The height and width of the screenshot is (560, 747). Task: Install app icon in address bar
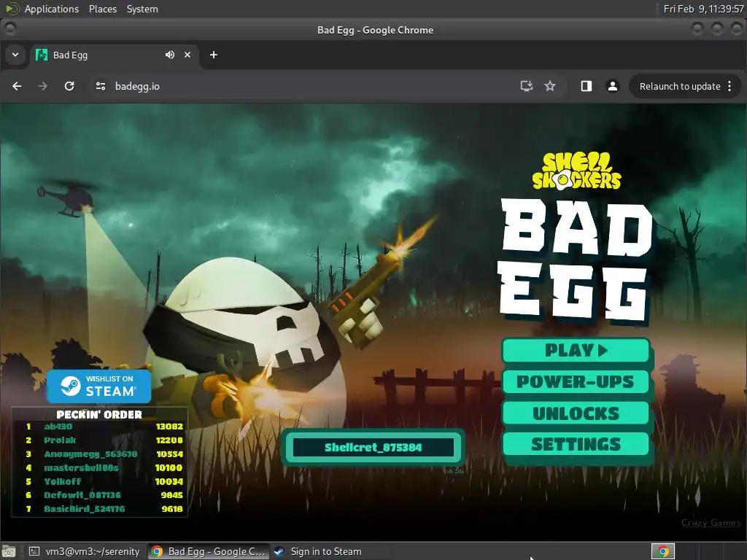point(527,86)
